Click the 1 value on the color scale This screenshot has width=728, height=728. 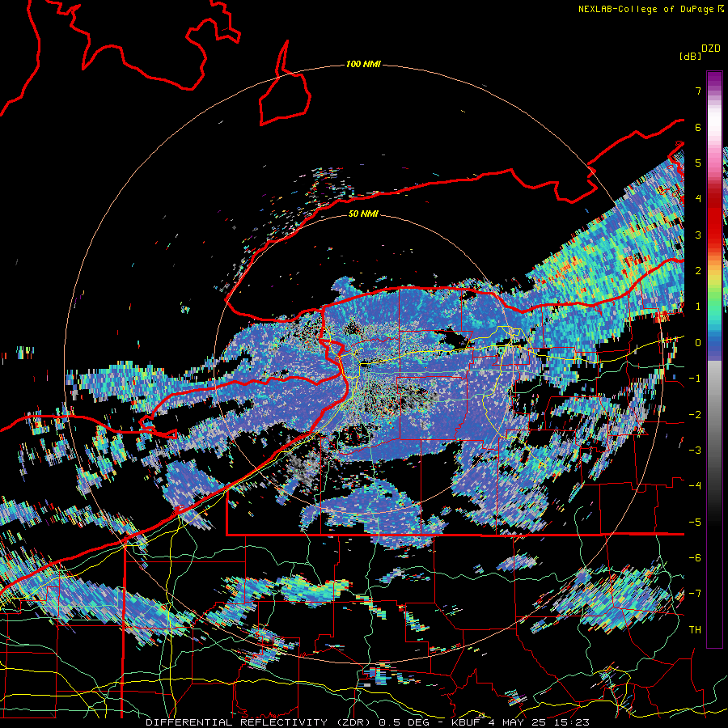click(x=698, y=307)
